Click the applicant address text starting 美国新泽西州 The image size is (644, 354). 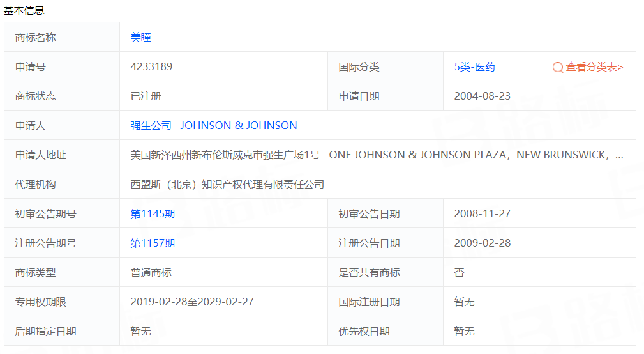coord(377,155)
